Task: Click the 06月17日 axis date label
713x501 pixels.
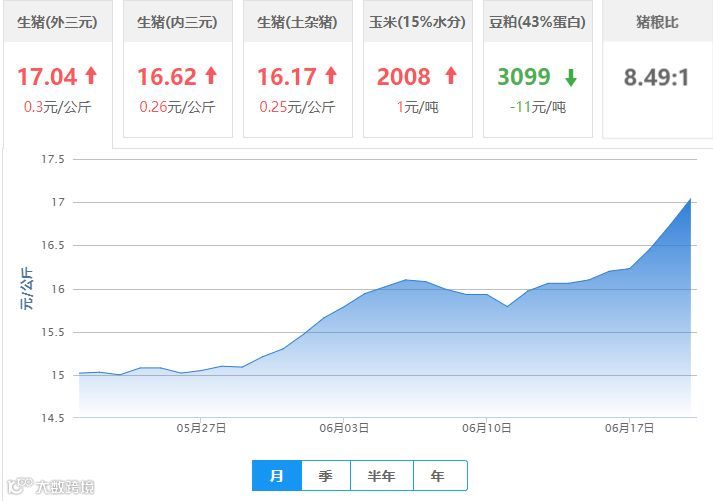Action: pos(629,428)
